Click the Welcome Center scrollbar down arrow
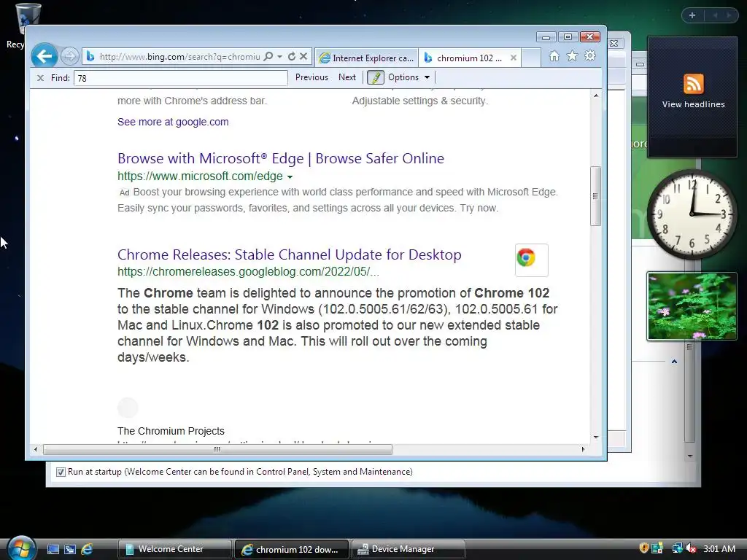This screenshot has width=747, height=560. [x=690, y=456]
